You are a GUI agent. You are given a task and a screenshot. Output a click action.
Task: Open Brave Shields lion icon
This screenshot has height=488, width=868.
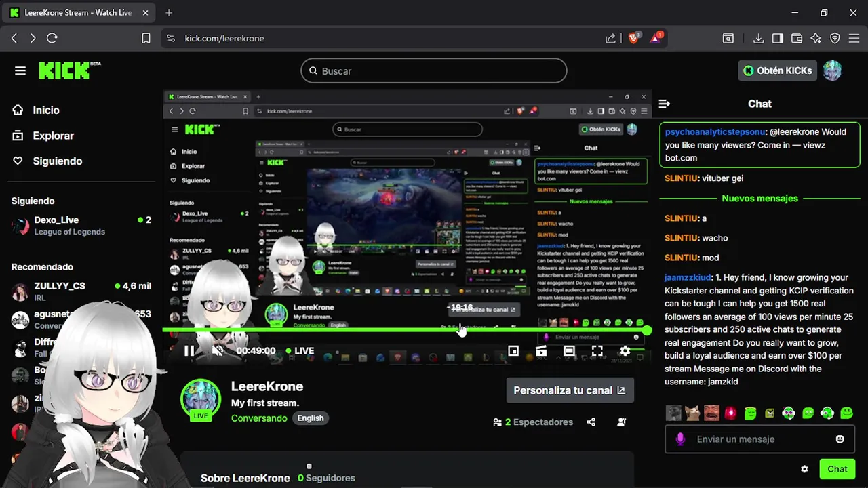pos(634,38)
